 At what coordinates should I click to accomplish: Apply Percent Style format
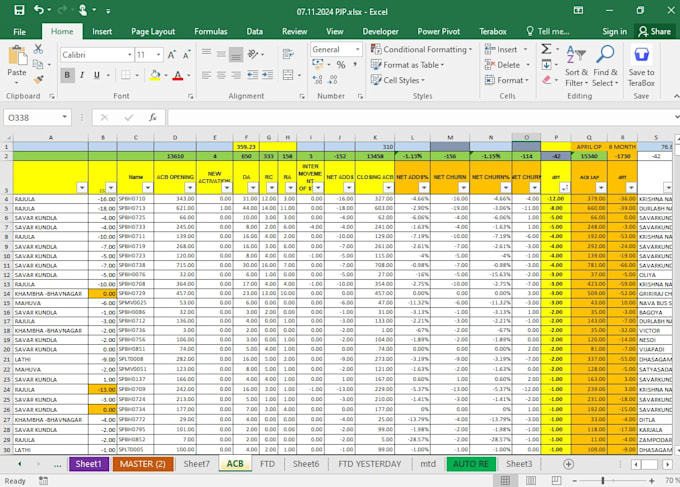[x=341, y=65]
